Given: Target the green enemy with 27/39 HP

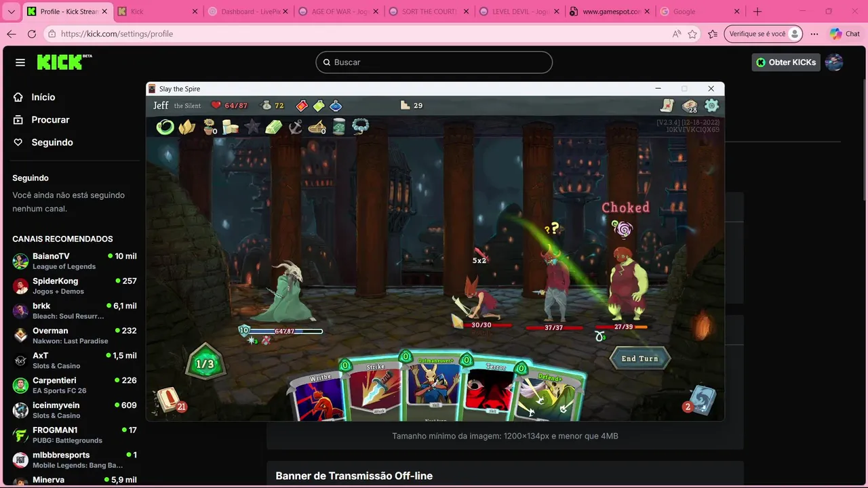Looking at the screenshot, I should coord(629,283).
